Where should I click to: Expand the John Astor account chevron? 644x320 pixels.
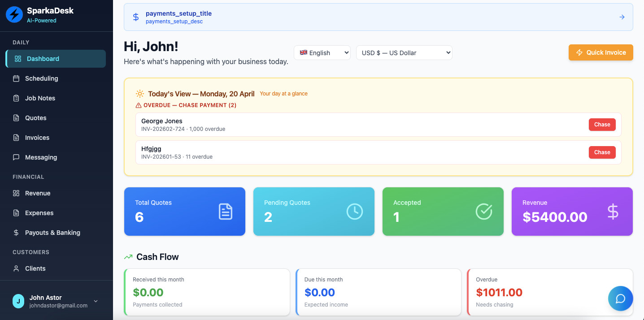(96, 301)
